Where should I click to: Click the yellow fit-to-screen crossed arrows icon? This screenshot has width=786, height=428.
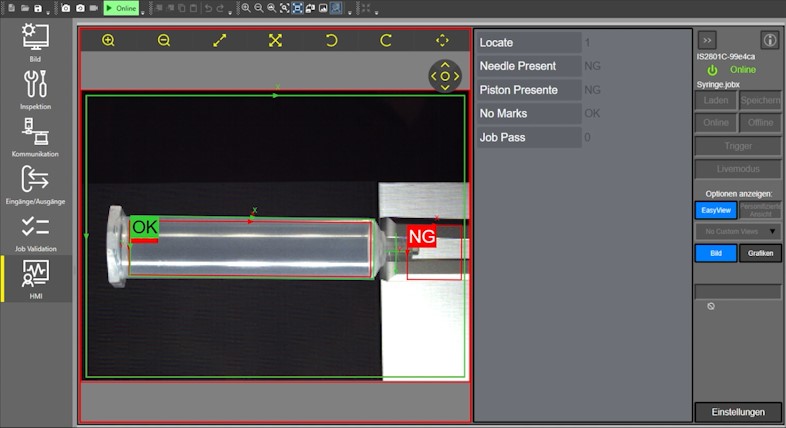(x=275, y=41)
